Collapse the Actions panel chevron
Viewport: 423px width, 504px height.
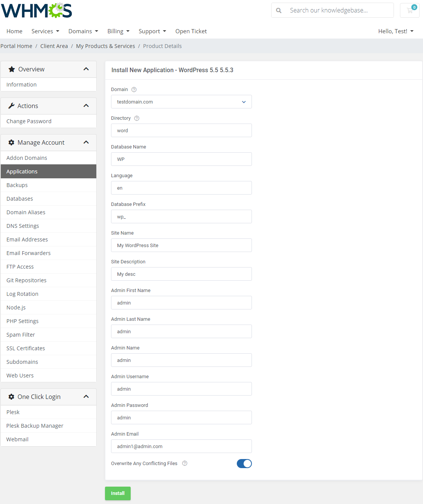(x=86, y=106)
